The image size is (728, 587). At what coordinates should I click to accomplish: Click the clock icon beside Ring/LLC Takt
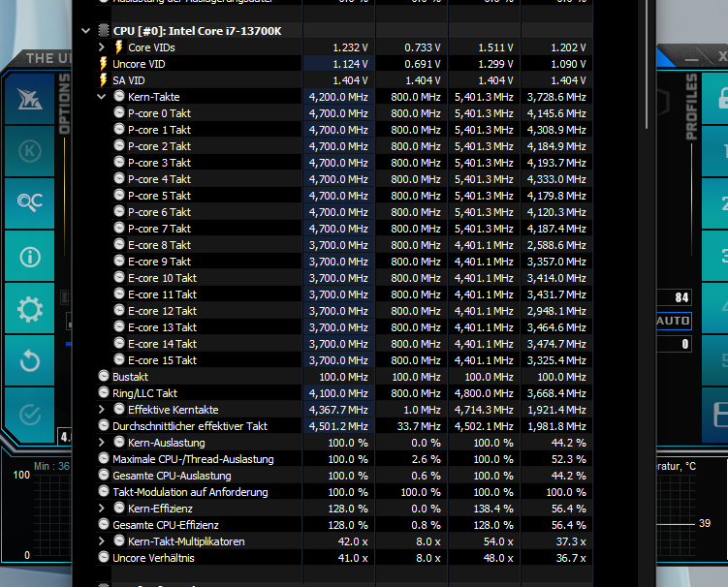tap(104, 392)
